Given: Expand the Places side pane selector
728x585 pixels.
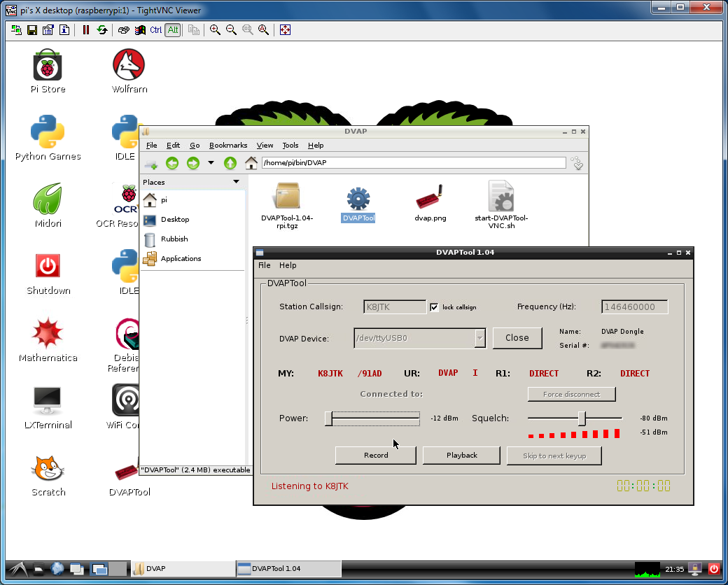Looking at the screenshot, I should [x=236, y=182].
